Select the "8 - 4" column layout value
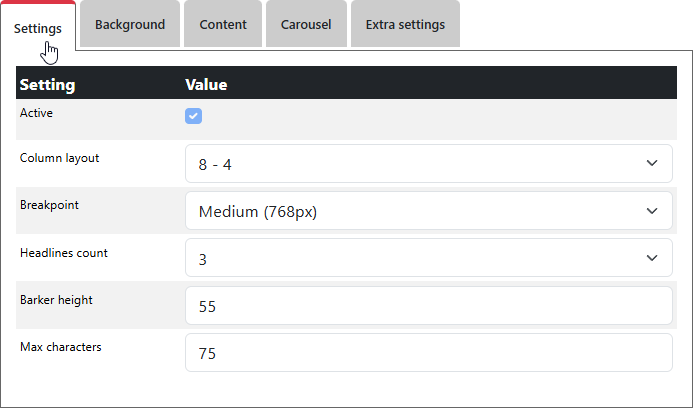The height and width of the screenshot is (408, 693). pos(215,164)
